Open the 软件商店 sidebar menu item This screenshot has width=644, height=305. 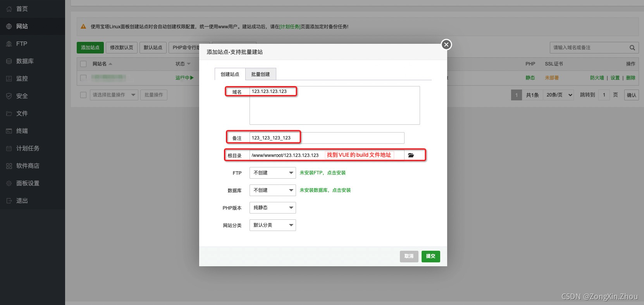[x=33, y=166]
